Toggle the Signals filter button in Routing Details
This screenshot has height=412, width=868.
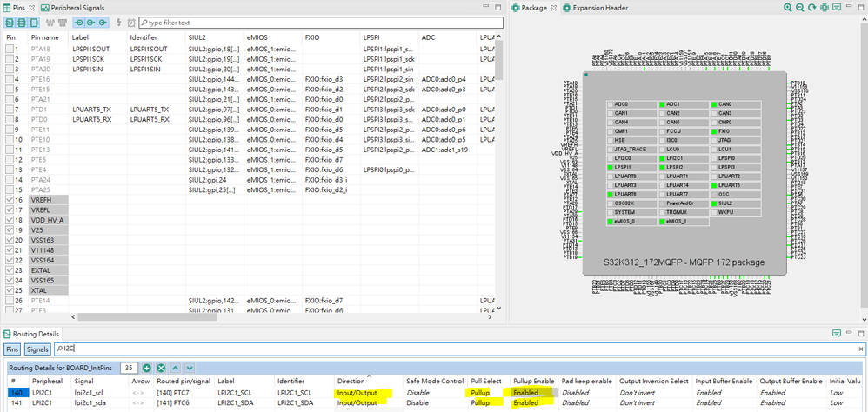[x=37, y=349]
